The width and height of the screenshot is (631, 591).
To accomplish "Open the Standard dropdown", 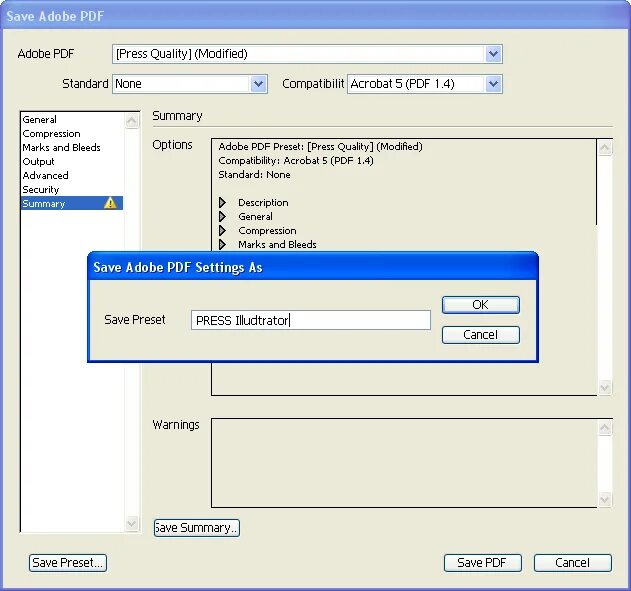I will tap(190, 84).
